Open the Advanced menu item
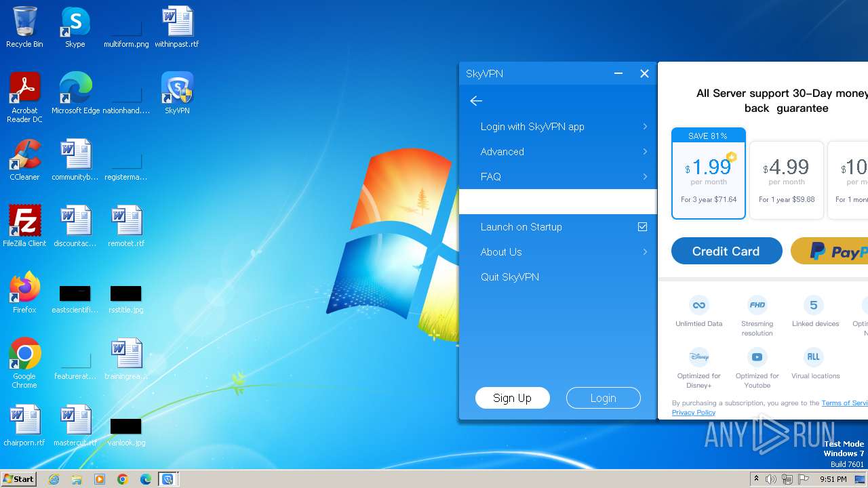This screenshot has height=488, width=868. [557, 152]
